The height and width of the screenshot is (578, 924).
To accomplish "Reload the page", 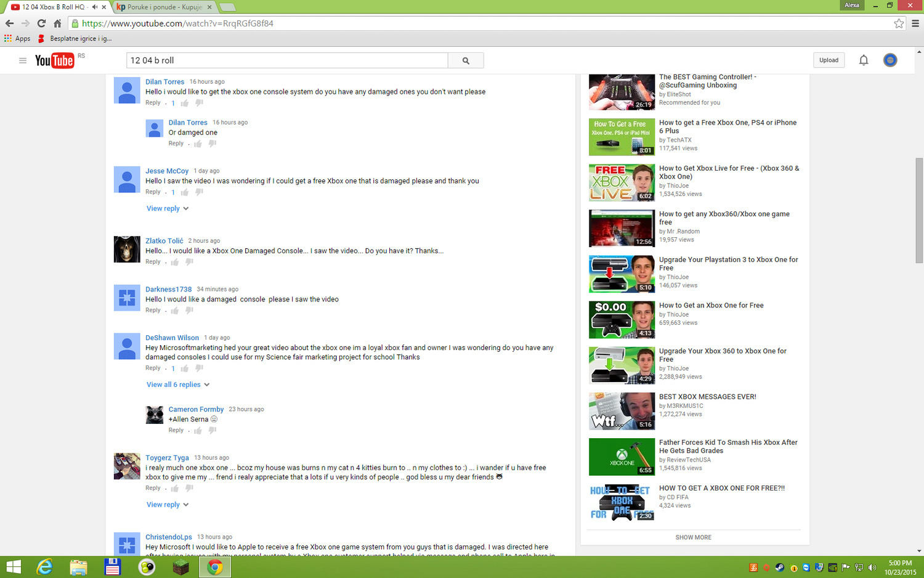I will 41,23.
